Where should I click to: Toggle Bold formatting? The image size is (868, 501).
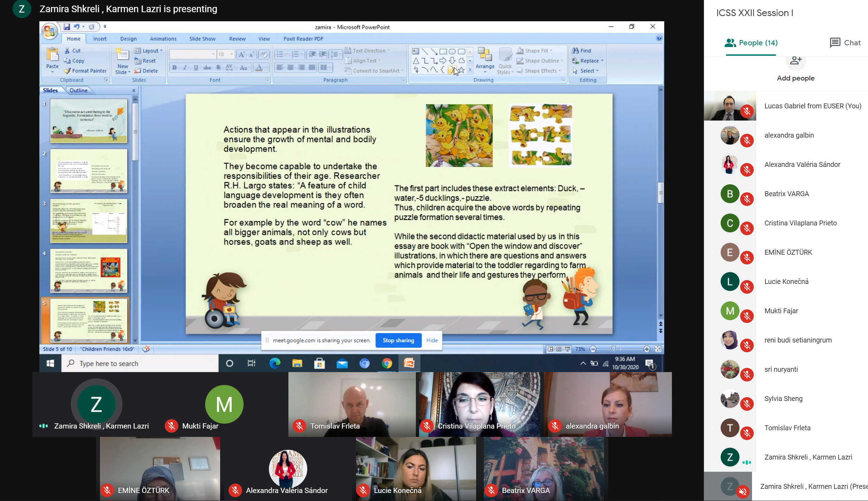(175, 68)
